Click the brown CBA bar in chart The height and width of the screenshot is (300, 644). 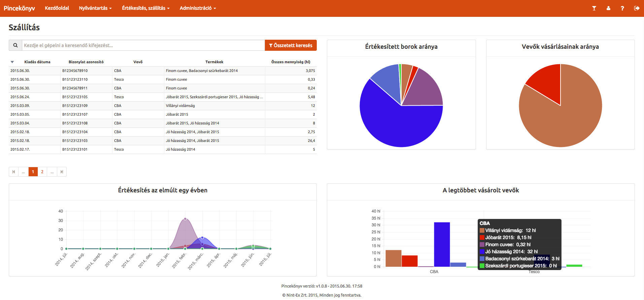[x=394, y=258]
